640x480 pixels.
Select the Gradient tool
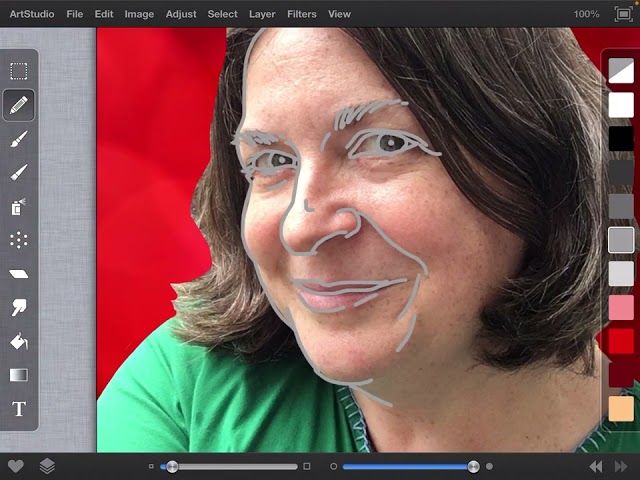[x=19, y=375]
